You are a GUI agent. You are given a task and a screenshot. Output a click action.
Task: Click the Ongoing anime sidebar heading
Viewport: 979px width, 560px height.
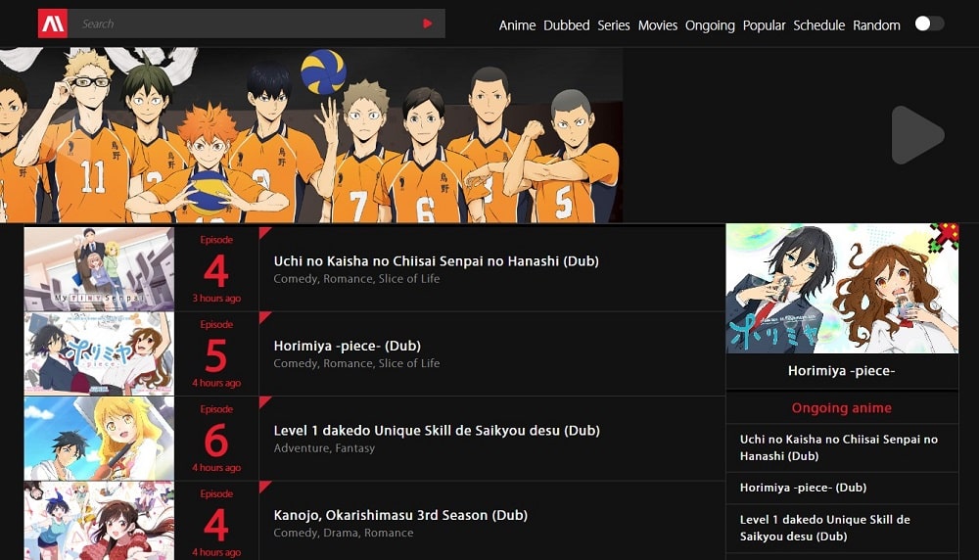(842, 408)
